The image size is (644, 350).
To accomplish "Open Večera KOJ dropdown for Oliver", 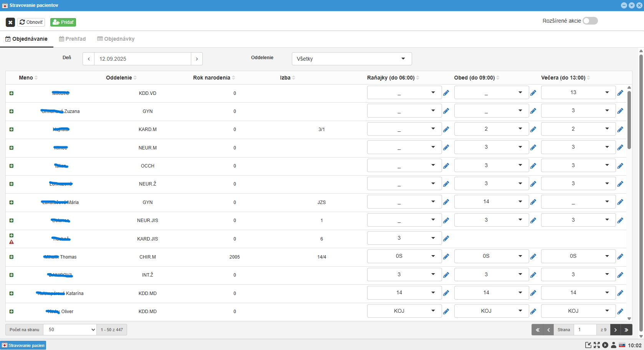I will (578, 311).
